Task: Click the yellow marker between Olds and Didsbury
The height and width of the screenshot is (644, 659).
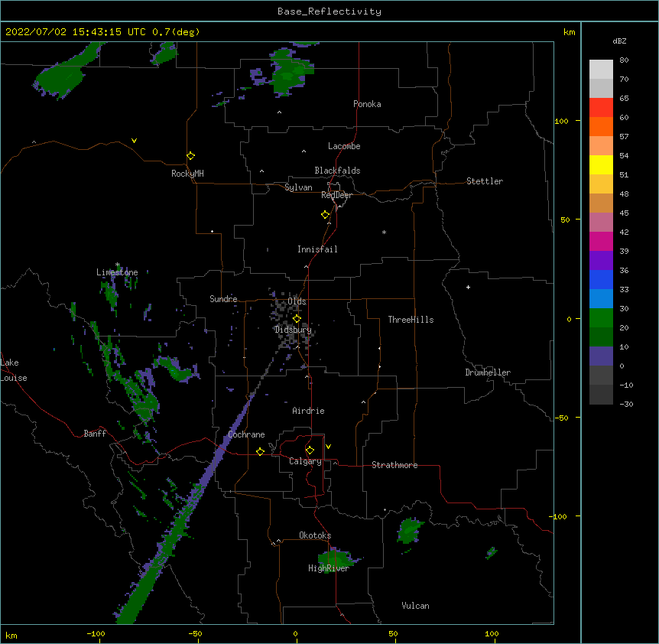Action: point(297,319)
